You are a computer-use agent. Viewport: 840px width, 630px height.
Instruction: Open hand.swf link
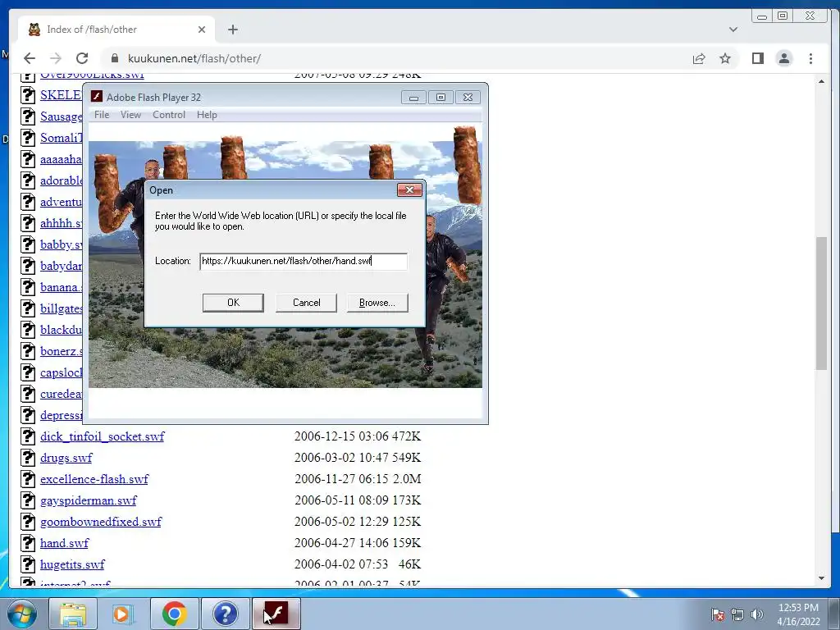(x=64, y=543)
